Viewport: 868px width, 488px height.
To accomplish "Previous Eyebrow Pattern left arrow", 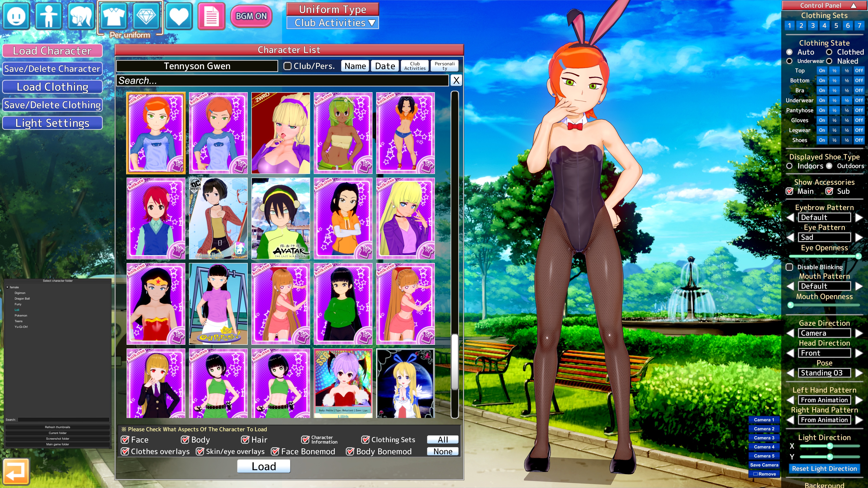I will [x=790, y=218].
